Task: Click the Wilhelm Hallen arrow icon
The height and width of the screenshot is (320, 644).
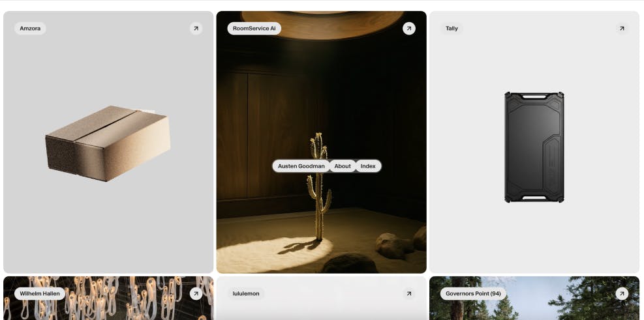Action: coord(196,293)
